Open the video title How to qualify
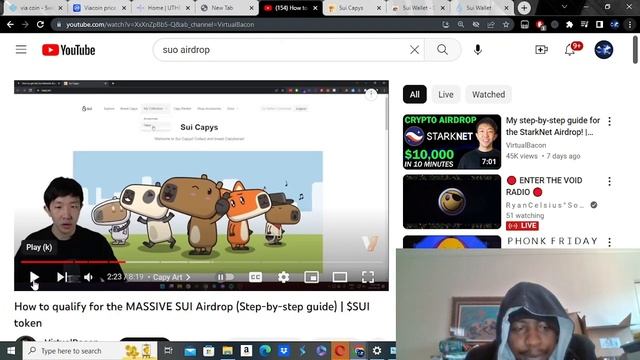 click(192, 314)
